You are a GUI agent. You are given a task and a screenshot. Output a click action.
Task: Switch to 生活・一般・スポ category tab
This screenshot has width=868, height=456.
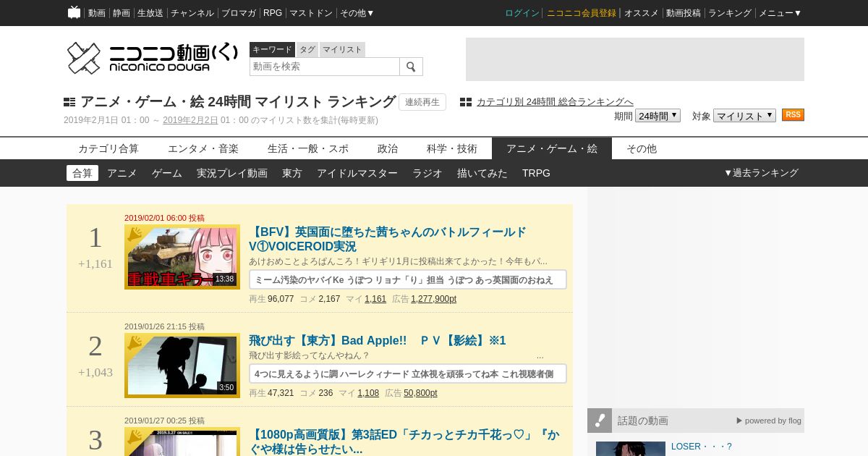(308, 148)
